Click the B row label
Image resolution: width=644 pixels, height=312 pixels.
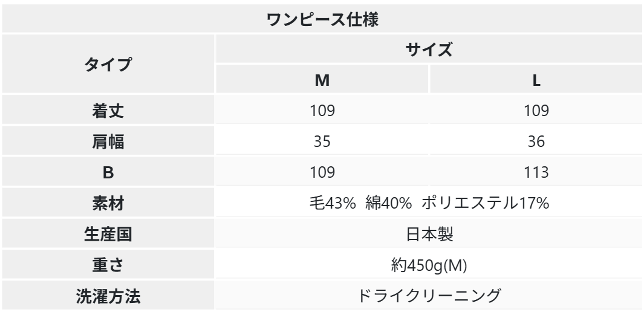click(x=108, y=172)
